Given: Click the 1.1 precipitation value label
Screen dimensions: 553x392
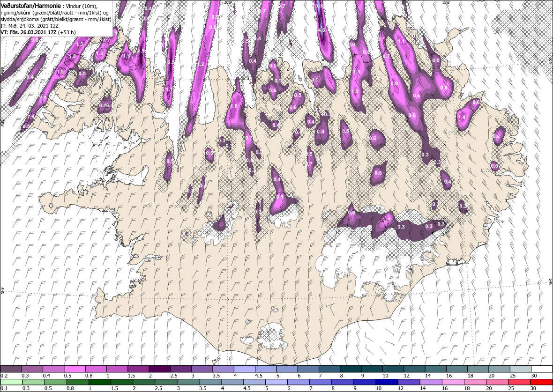Looking at the screenshot, I should (x=401, y=41).
